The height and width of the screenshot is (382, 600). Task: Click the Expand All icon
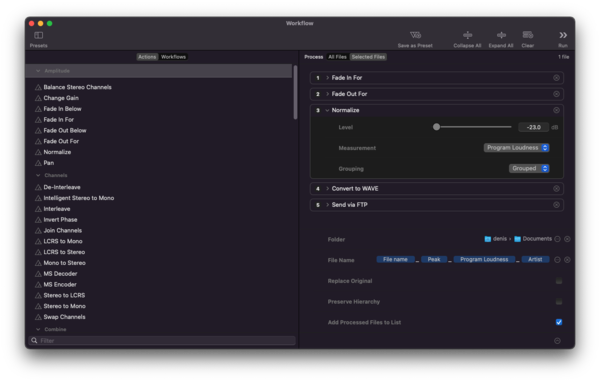(501, 35)
